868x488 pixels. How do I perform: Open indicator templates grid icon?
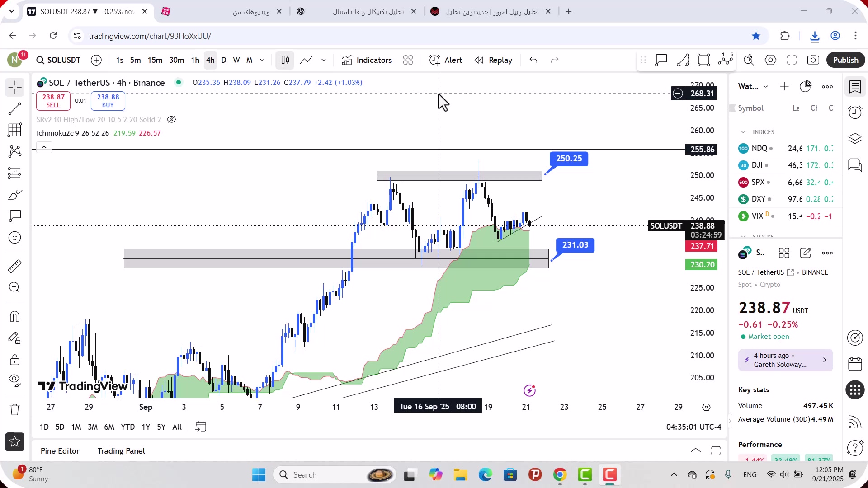[408, 60]
